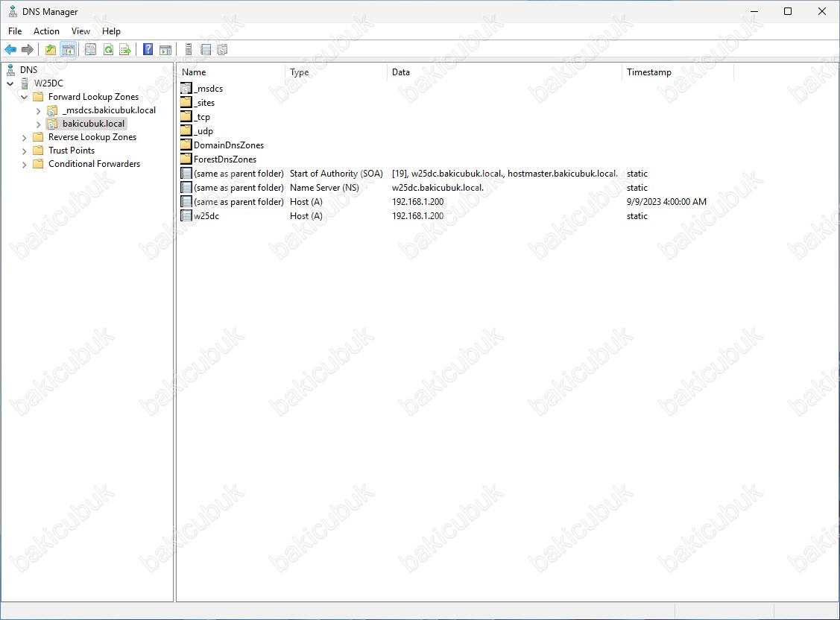Sort list by Type column header
Viewport: 840px width, 620px height.
coord(336,72)
